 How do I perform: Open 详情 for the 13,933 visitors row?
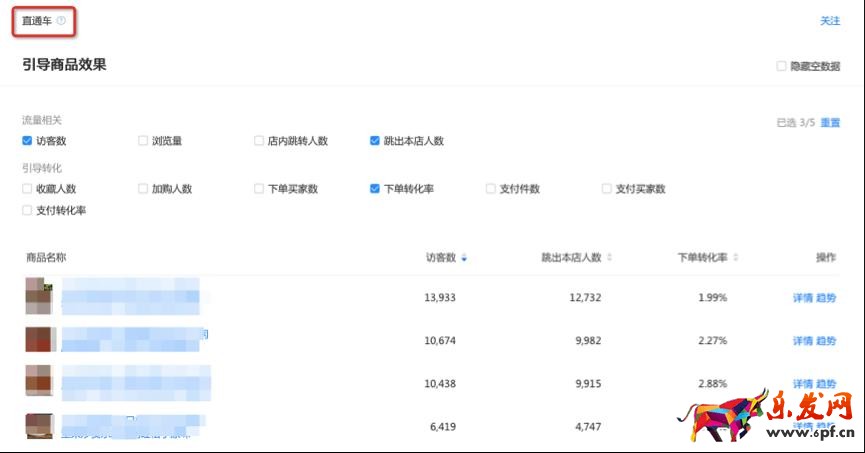coord(803,298)
